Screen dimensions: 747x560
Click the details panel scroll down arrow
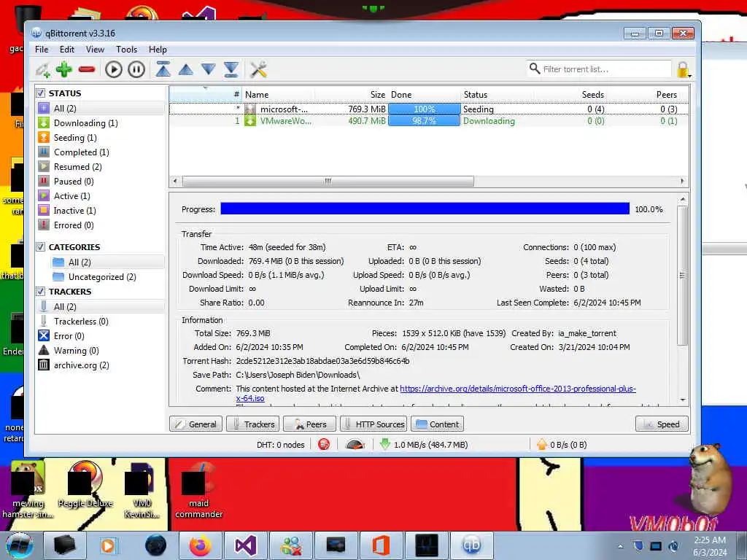pos(683,400)
